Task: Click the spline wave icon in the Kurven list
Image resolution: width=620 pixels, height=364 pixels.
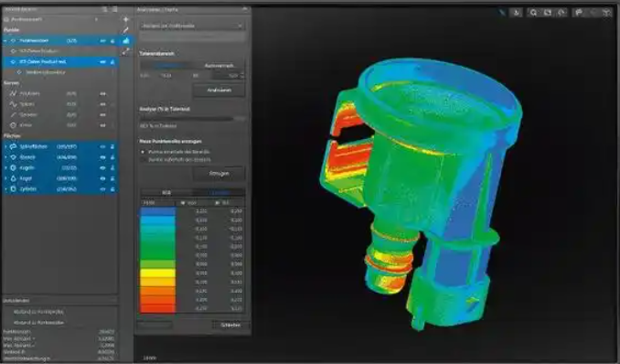Action: tap(13, 104)
